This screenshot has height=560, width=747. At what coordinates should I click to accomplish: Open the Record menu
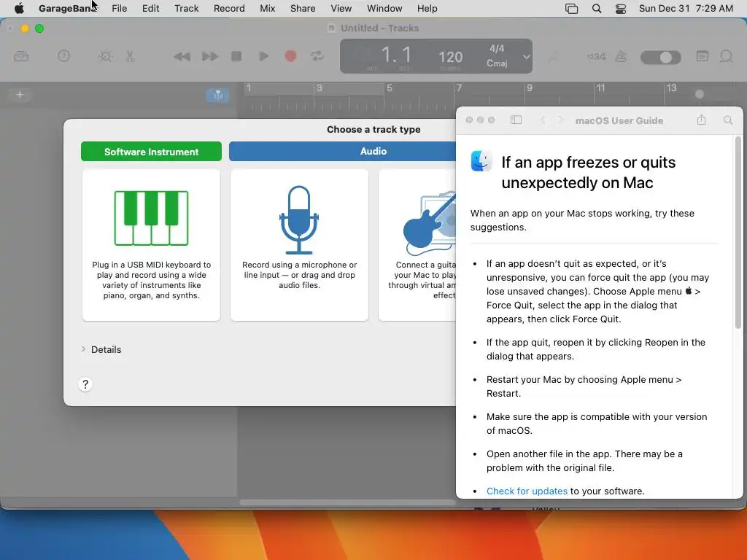pyautogui.click(x=229, y=8)
